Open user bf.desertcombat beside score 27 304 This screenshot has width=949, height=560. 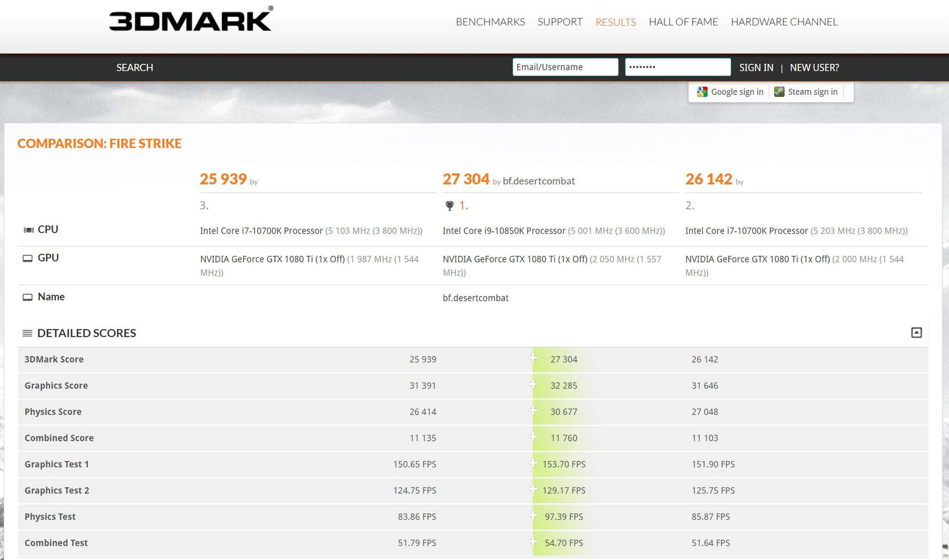(539, 181)
